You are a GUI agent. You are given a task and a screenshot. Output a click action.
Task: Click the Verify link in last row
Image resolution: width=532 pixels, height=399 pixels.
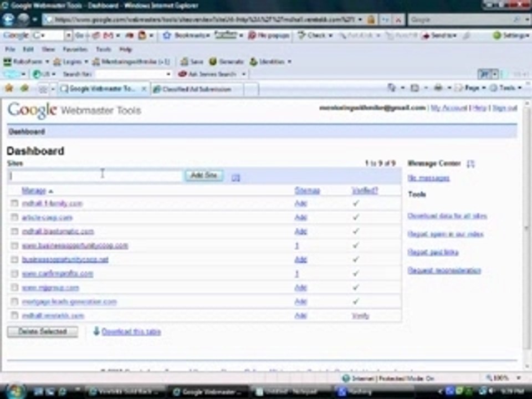[360, 316]
